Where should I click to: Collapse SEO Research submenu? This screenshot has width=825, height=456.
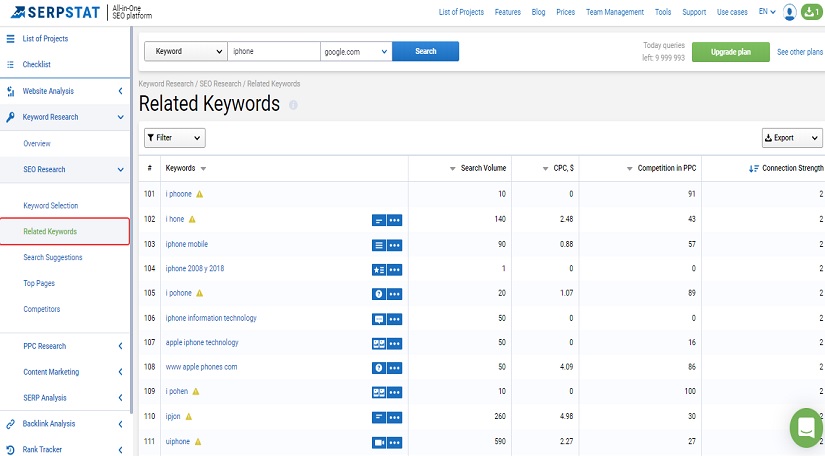(120, 169)
